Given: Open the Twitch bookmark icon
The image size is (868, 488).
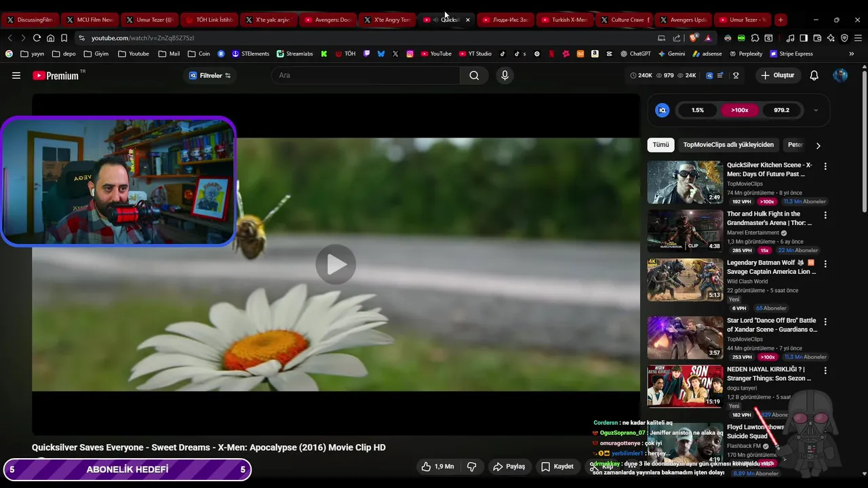Looking at the screenshot, I should [x=366, y=54].
